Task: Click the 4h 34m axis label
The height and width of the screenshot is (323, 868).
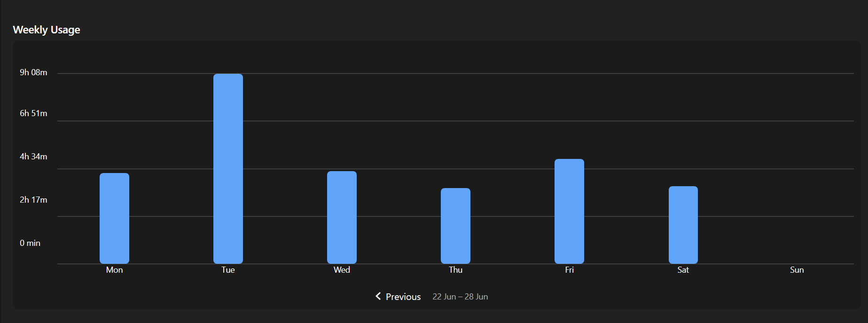Action: (33, 157)
